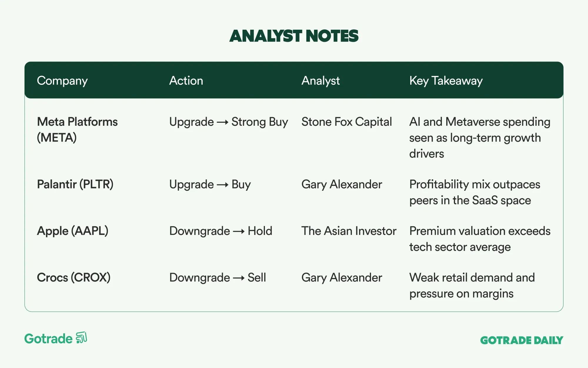Click the arrow in Downgrade Sell
Viewport: 588px width, 368px height.
pos(239,278)
